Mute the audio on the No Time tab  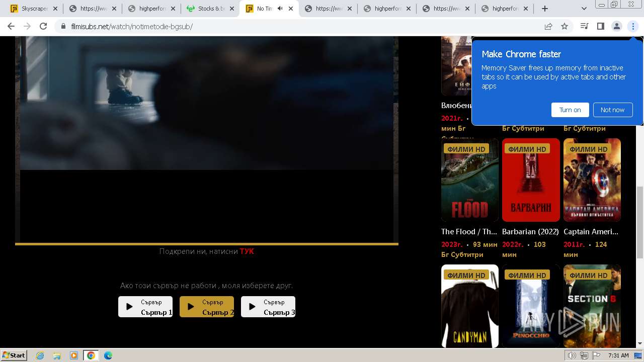pos(280,9)
